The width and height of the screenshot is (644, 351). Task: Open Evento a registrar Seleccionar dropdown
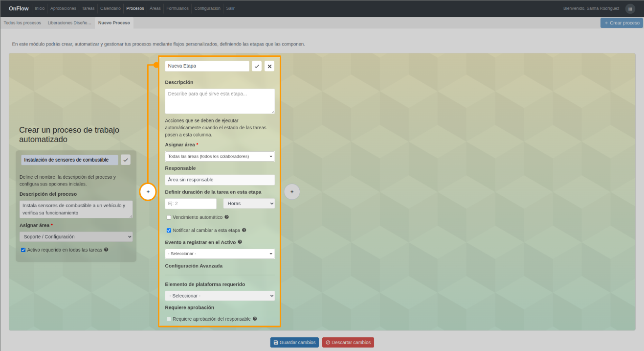point(220,254)
